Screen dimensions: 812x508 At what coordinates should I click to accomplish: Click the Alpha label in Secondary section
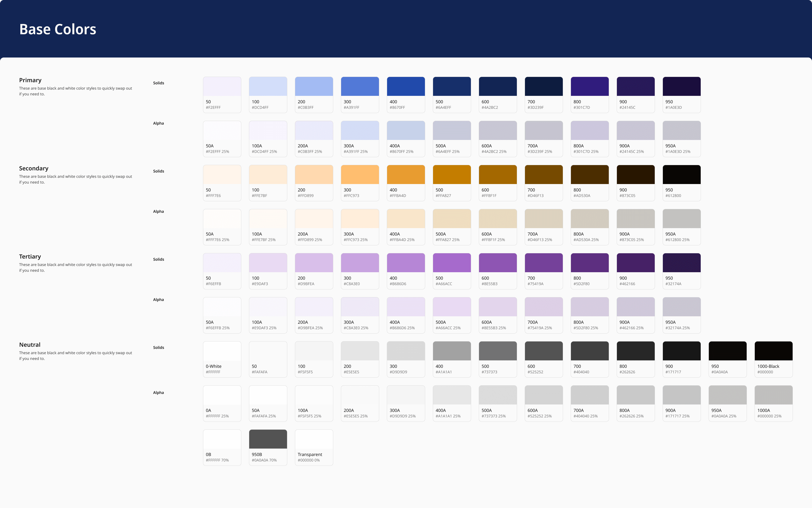[x=158, y=211]
